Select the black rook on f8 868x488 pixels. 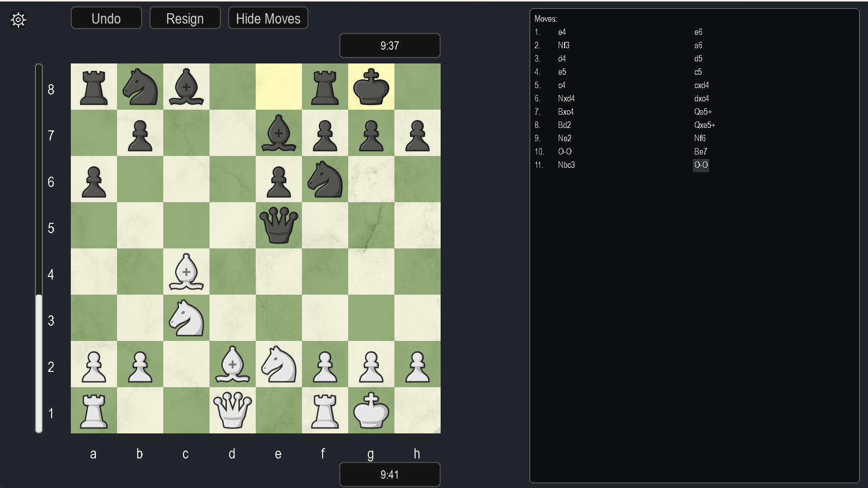point(325,87)
